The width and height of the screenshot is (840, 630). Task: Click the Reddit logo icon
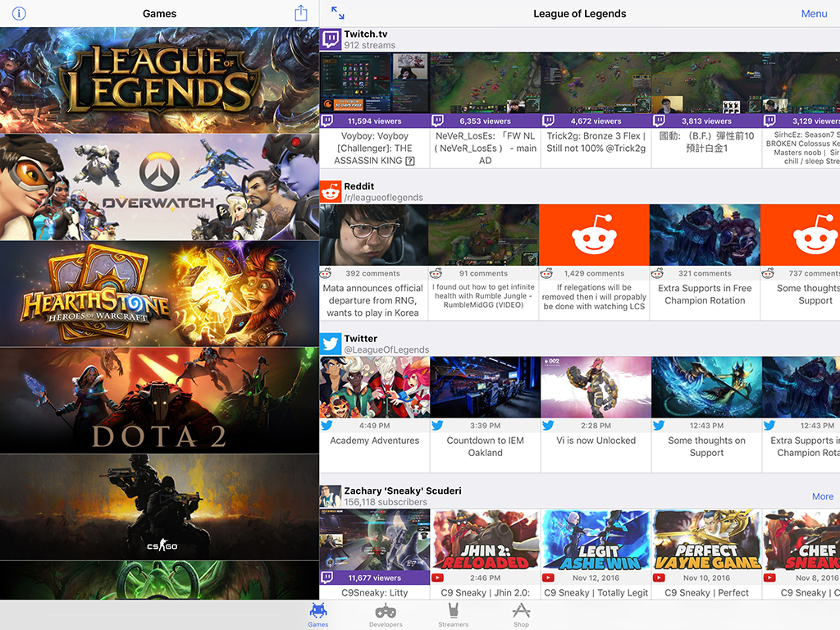pos(331,192)
